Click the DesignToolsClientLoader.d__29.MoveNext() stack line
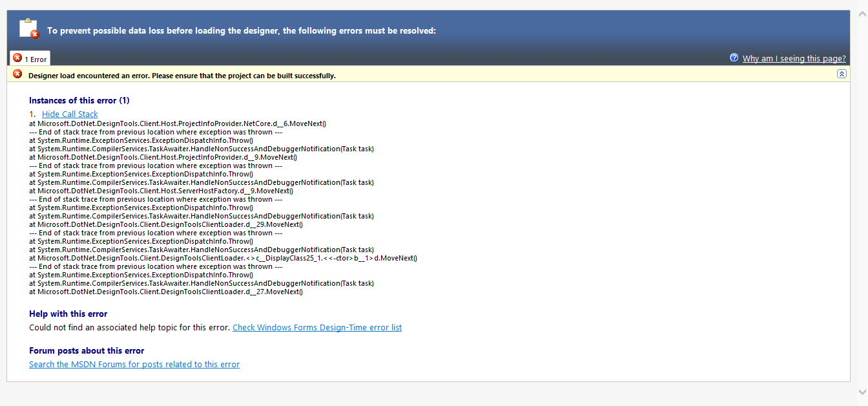 [x=166, y=224]
